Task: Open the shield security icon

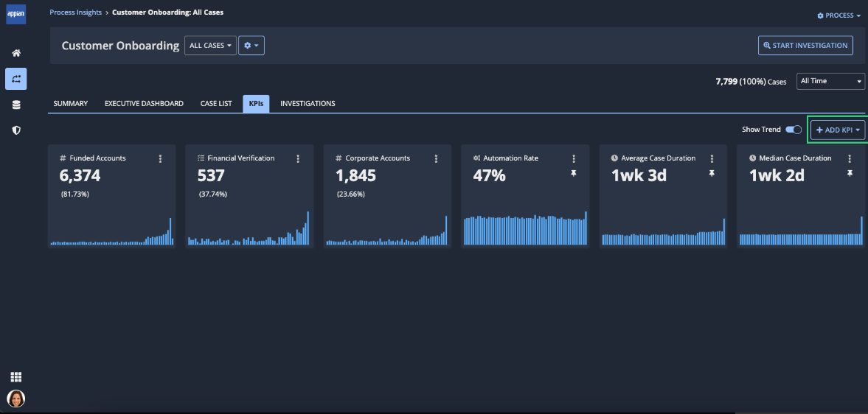Action: (15, 130)
